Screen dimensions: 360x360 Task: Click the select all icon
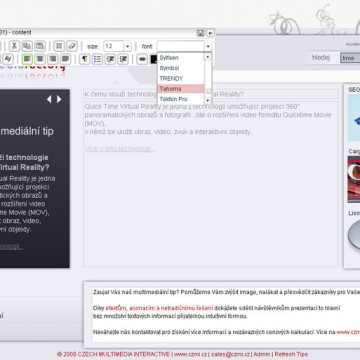[59, 46]
